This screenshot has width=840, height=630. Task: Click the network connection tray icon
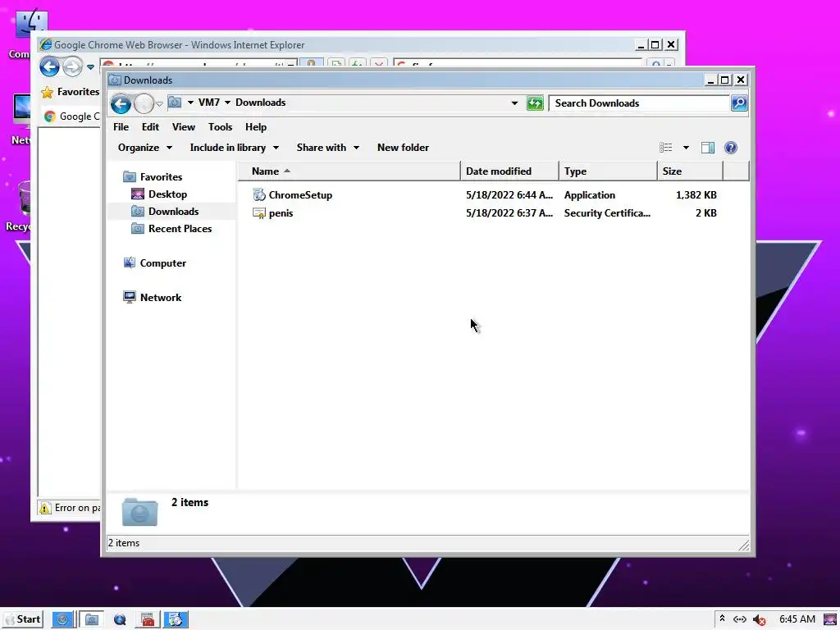[740, 619]
